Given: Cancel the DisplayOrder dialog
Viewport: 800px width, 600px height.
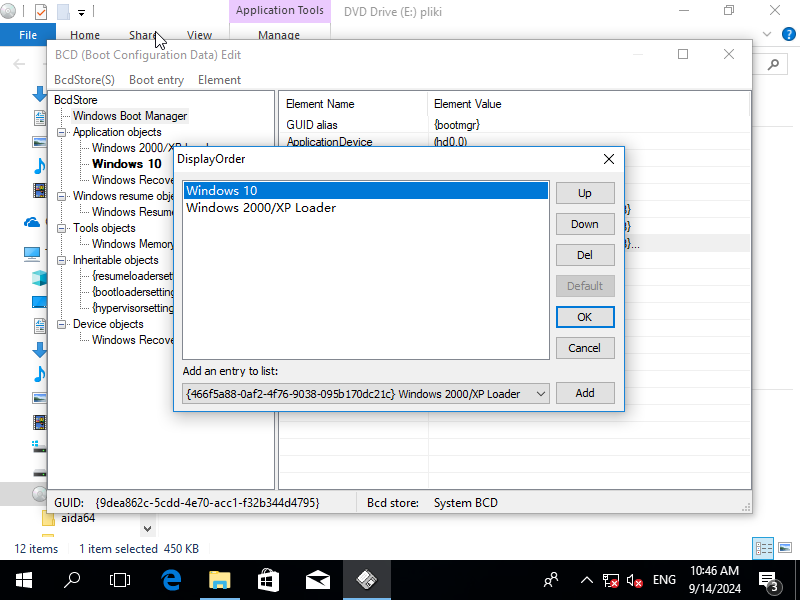Looking at the screenshot, I should click(x=585, y=348).
